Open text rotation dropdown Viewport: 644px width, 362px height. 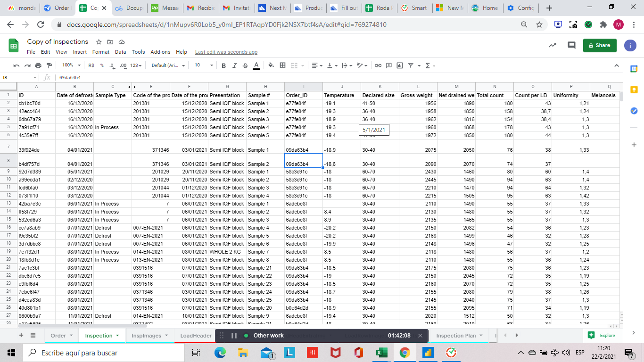point(362,65)
